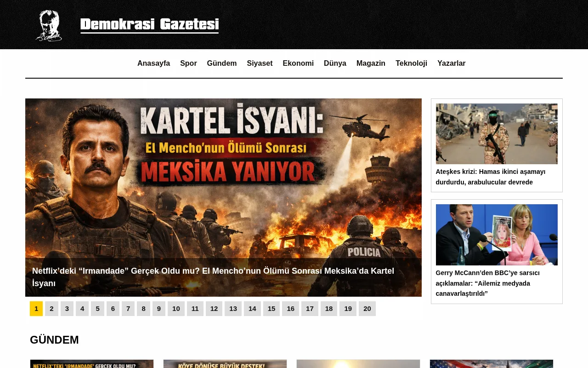
Task: Open the Köye Dönüşe Büyük Destek story thumbnail
Action: [225, 364]
